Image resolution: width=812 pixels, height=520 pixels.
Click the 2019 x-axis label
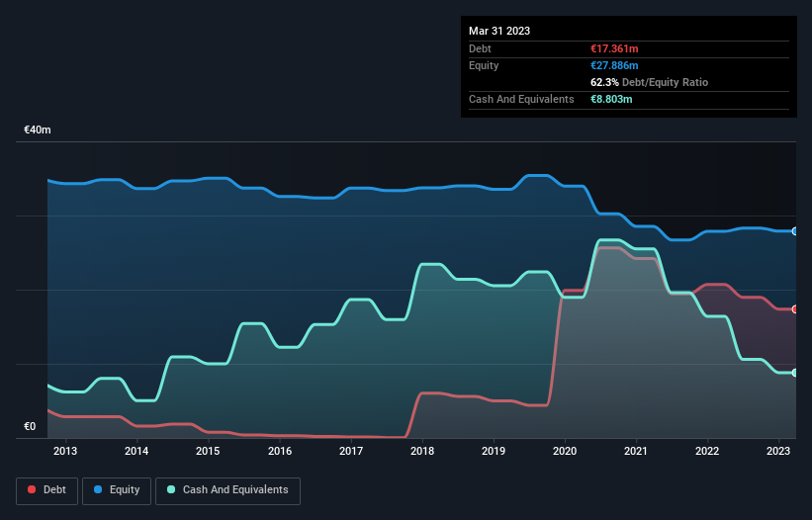[x=494, y=451]
